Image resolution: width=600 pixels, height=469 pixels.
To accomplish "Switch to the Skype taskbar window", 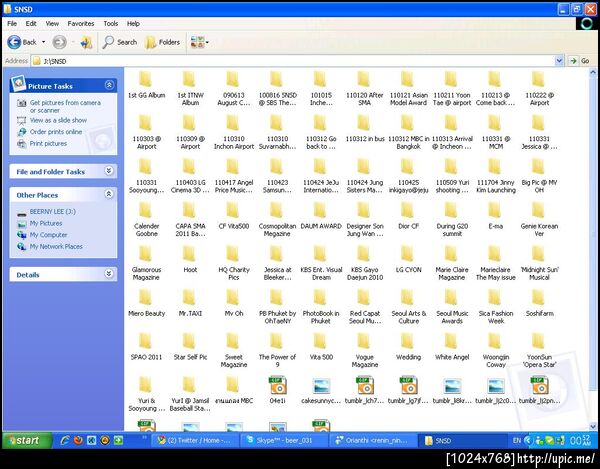I will pyautogui.click(x=283, y=440).
